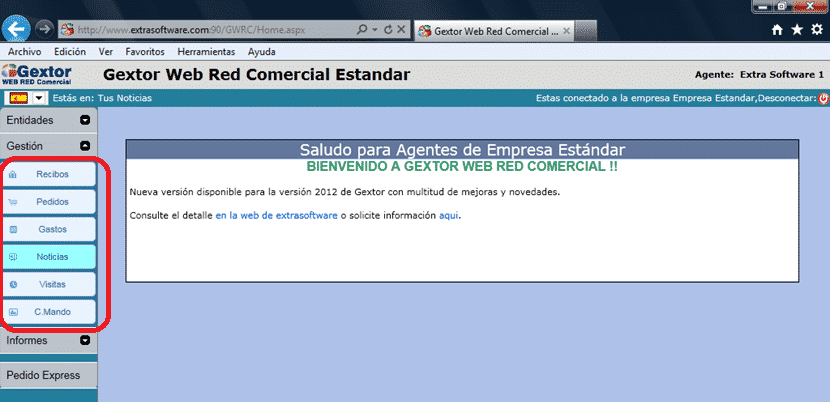
Task: Click the Entidades section header
Action: (49, 120)
